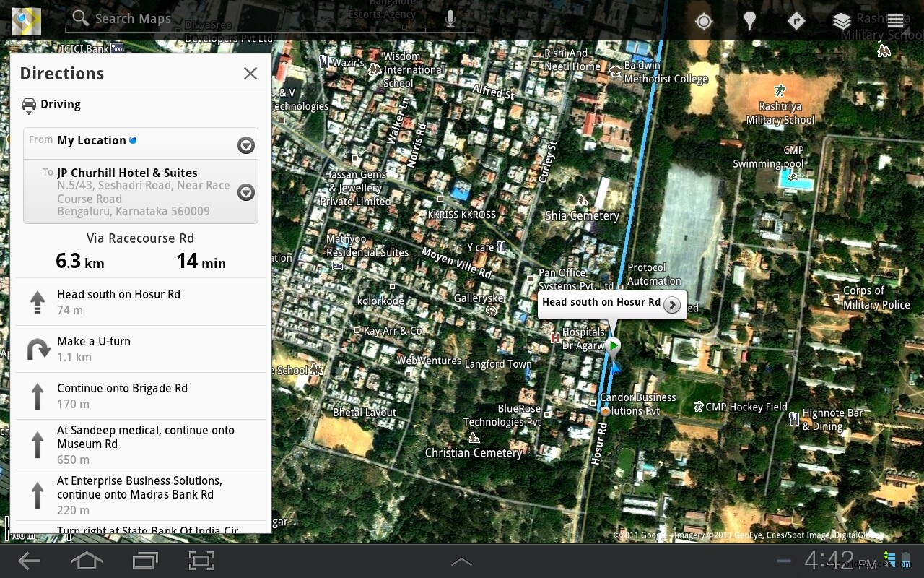Viewport: 924px width, 578px height.
Task: Tap the Christian Cemetery marker icon
Action: pos(474,438)
